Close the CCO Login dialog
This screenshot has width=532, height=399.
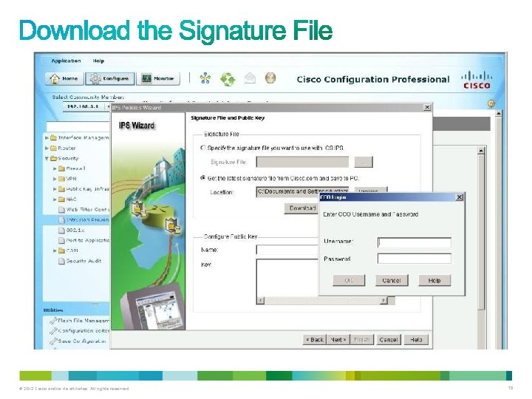coord(459,197)
